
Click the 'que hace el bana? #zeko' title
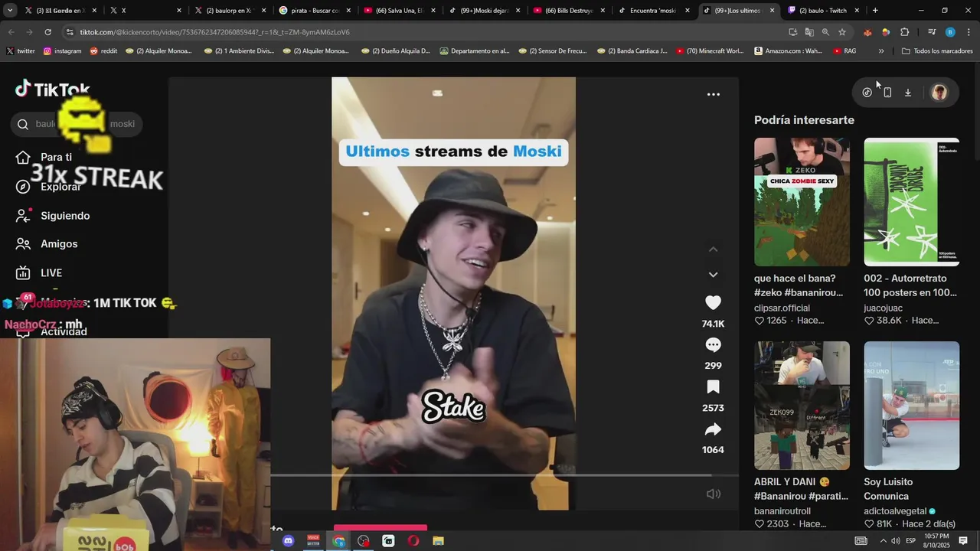pyautogui.click(x=799, y=285)
